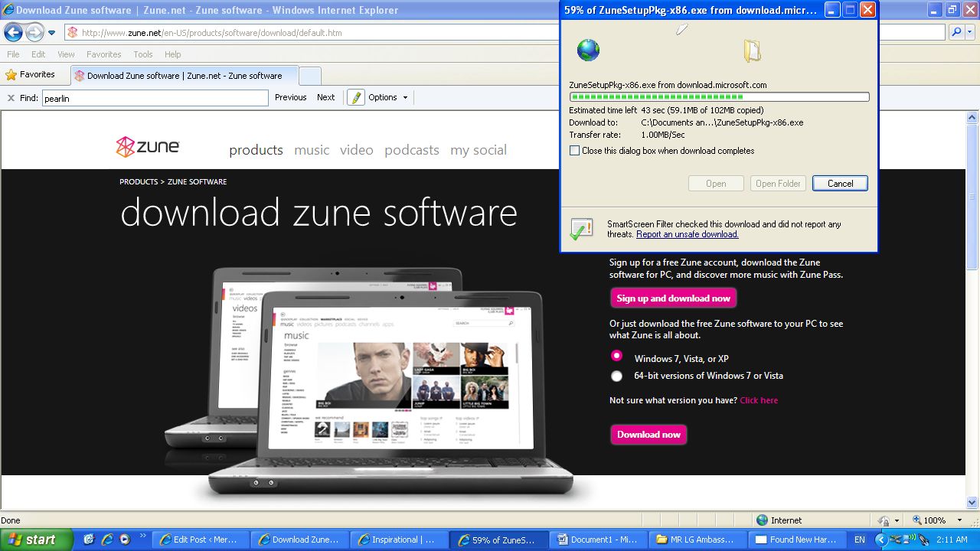The height and width of the screenshot is (551, 980).
Task: Cancel the ZuneSetupPkg download
Action: tap(840, 184)
